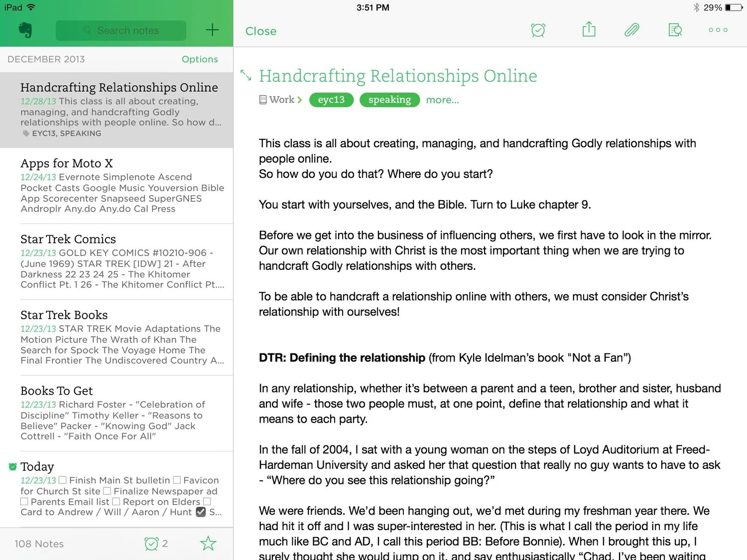
Task: Tap the 3:51 PM clock in status bar
Action: coord(373,7)
